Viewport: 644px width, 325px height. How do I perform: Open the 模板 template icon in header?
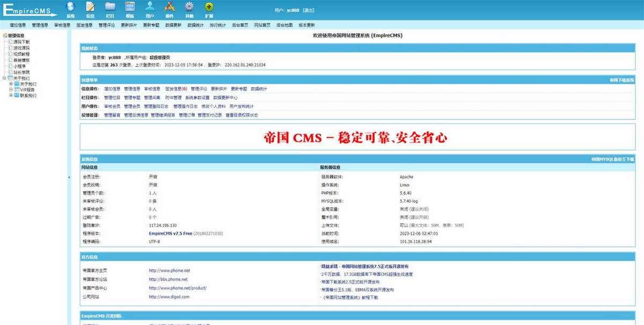(x=130, y=7)
